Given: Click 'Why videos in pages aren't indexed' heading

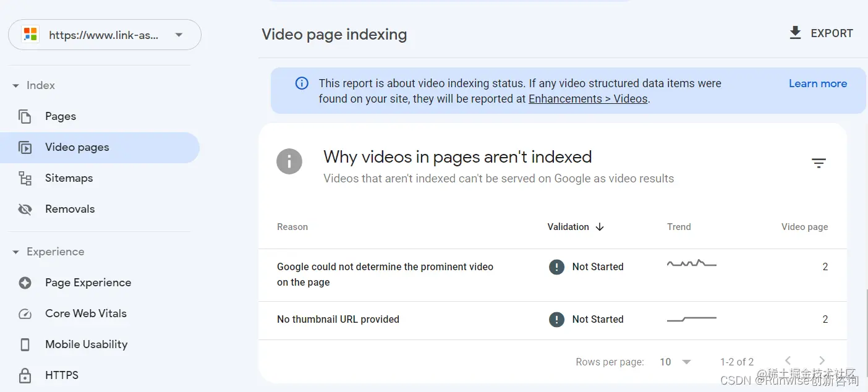Looking at the screenshot, I should 457,157.
